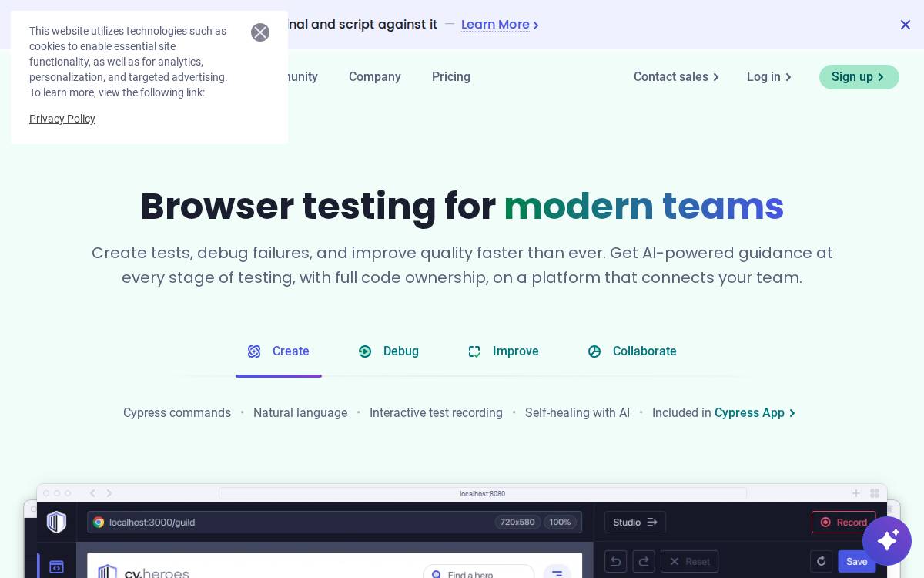The image size is (924, 578).
Task: Follow the Learn More banner link
Action: (500, 25)
